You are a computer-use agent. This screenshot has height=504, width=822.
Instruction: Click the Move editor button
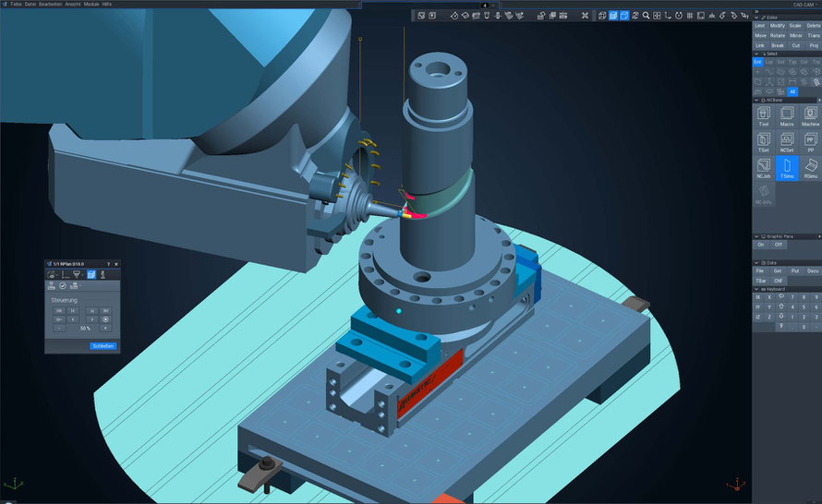760,35
